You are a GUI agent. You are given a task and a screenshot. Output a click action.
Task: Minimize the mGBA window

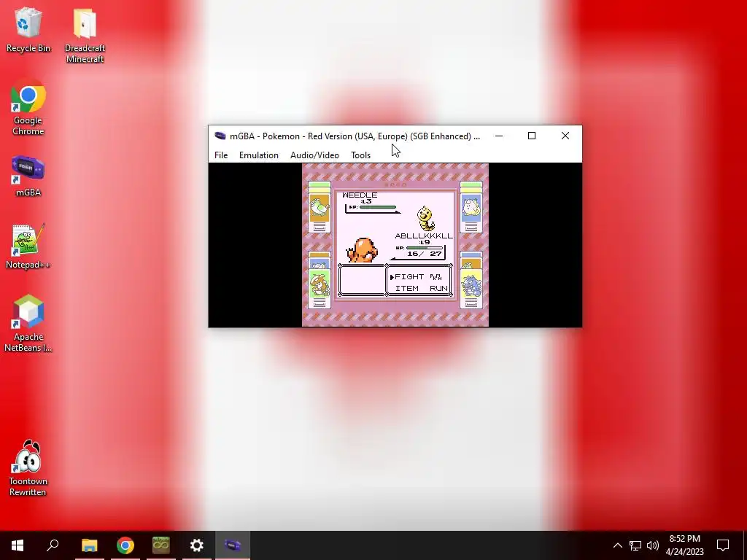[499, 136]
